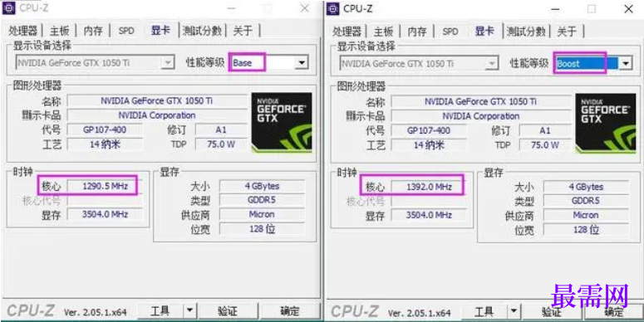The image size is (644, 322).
Task: Click 工具 button in right CPU-Z window
Action: pyautogui.click(x=484, y=311)
